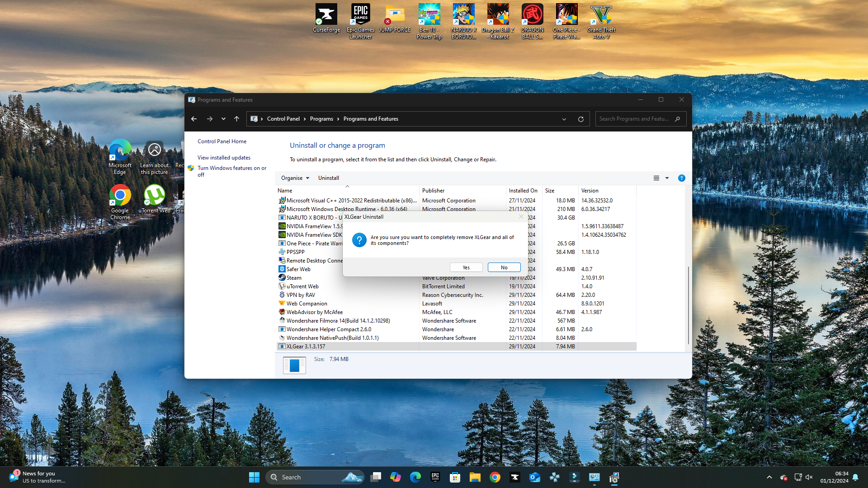
Task: Open the help question mark icon
Action: [681, 178]
